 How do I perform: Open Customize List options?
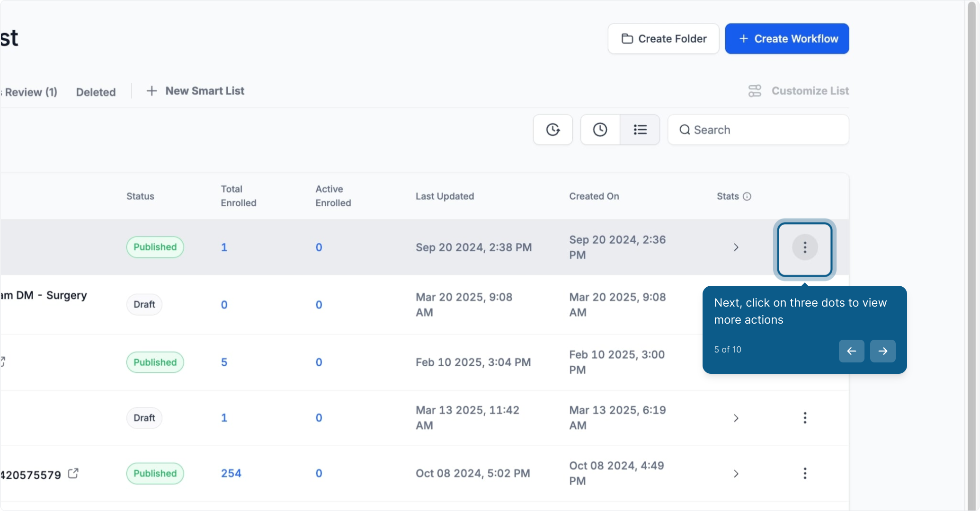tap(798, 91)
